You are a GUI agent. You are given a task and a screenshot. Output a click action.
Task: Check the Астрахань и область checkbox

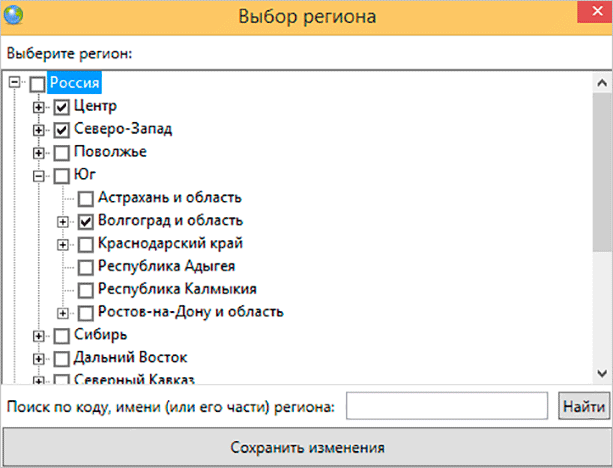coord(86,199)
